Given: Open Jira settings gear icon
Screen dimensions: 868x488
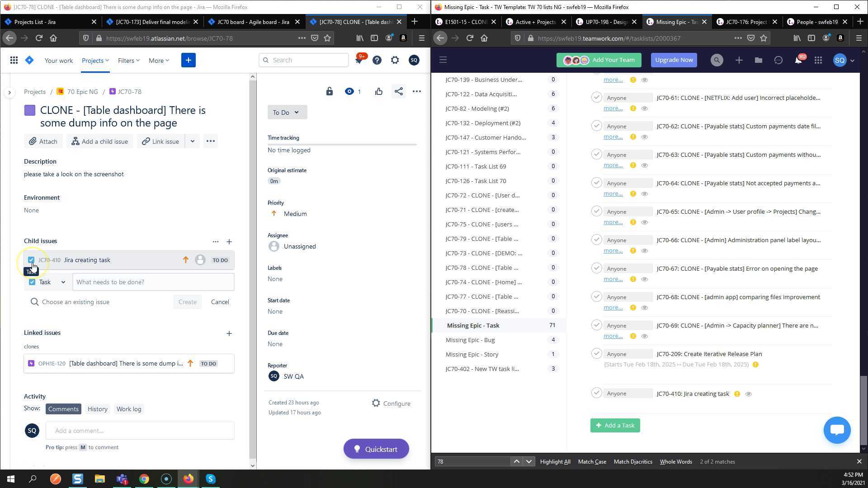Looking at the screenshot, I should (x=395, y=60).
